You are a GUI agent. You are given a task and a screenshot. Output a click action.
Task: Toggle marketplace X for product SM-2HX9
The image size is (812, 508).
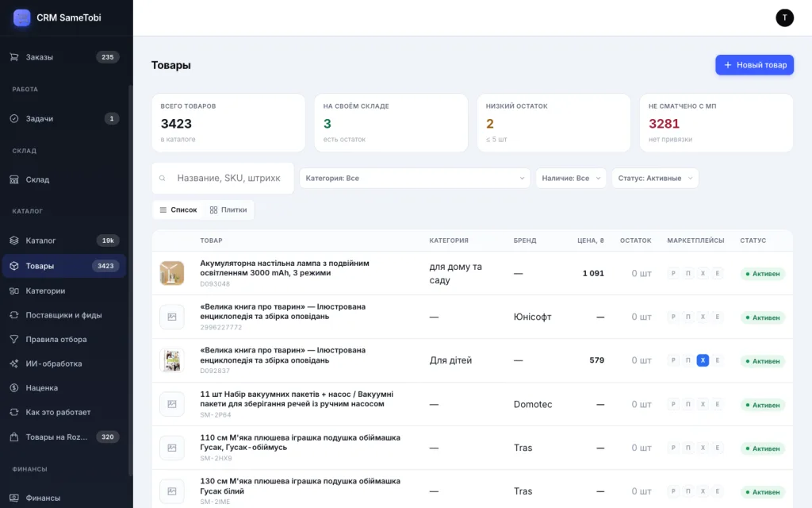pyautogui.click(x=703, y=448)
